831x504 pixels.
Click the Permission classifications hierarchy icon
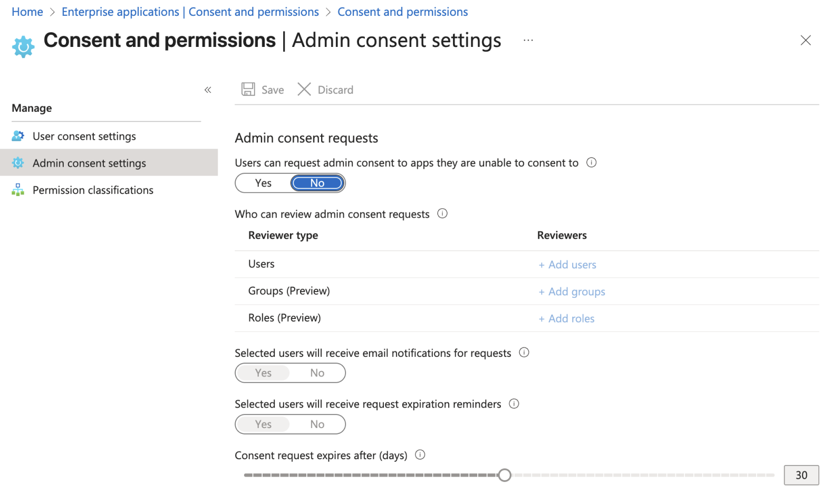18,190
